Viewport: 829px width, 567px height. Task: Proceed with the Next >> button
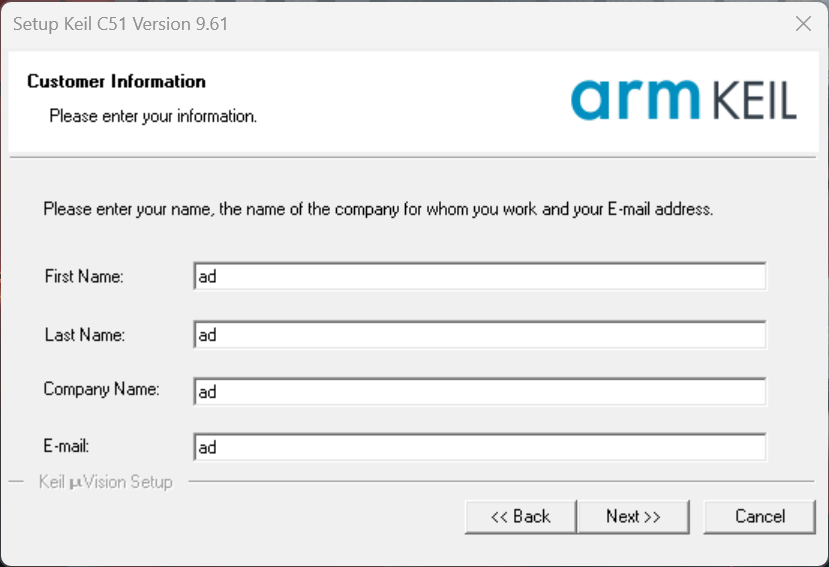(633, 516)
